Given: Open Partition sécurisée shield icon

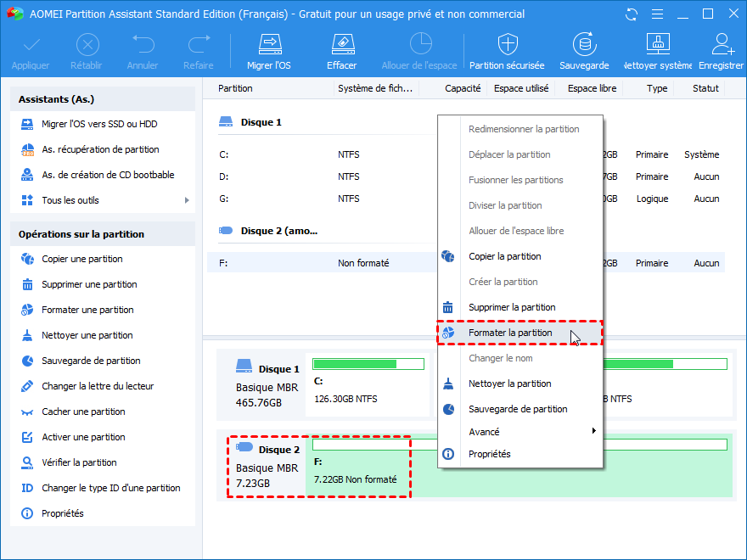Looking at the screenshot, I should pyautogui.click(x=508, y=45).
